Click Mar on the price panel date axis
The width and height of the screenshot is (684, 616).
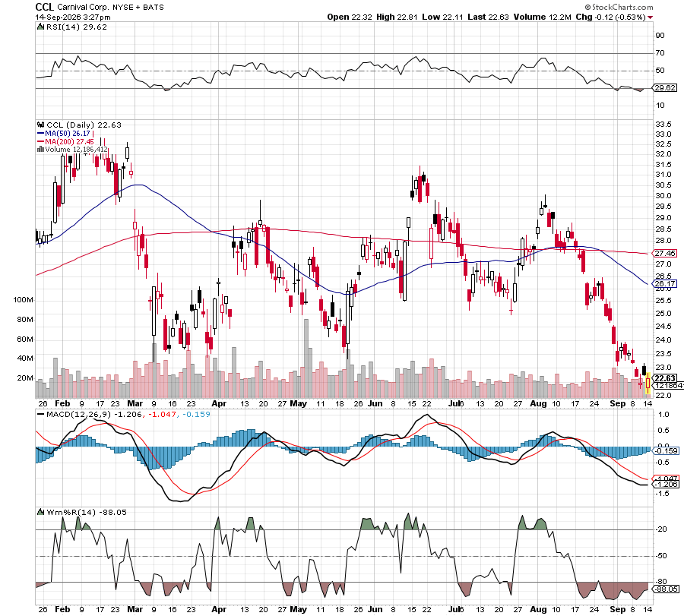click(x=135, y=403)
